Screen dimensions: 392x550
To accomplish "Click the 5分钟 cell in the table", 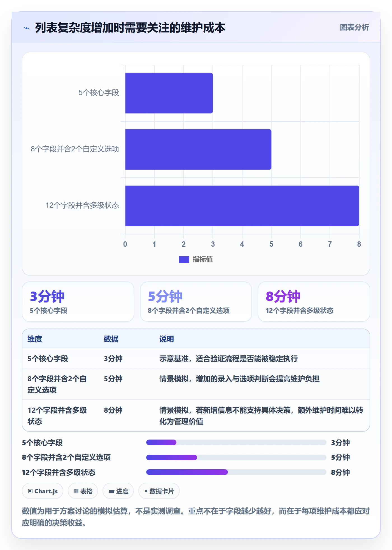I will (113, 379).
